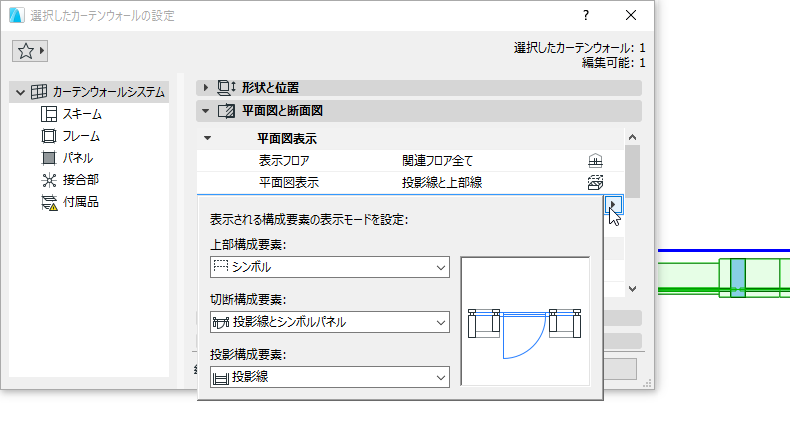This screenshot has height=428, width=790.
Task: Click the 形状と位置 panel icon
Action: 226,88
